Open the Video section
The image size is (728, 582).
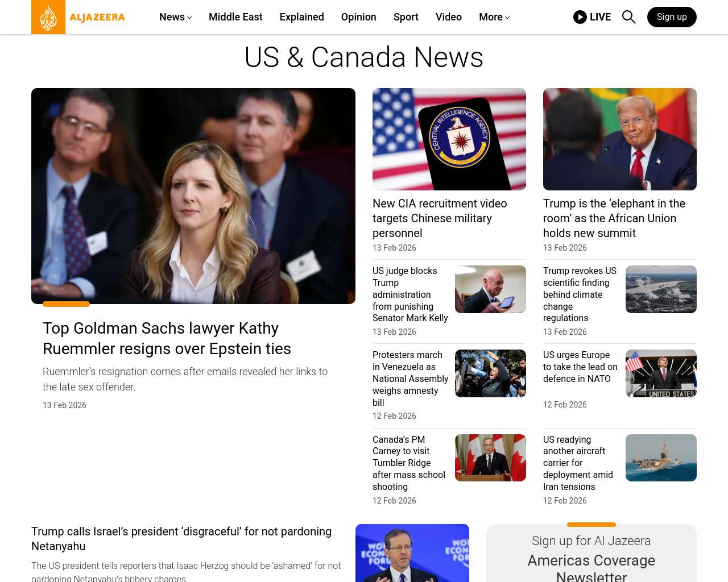click(449, 17)
